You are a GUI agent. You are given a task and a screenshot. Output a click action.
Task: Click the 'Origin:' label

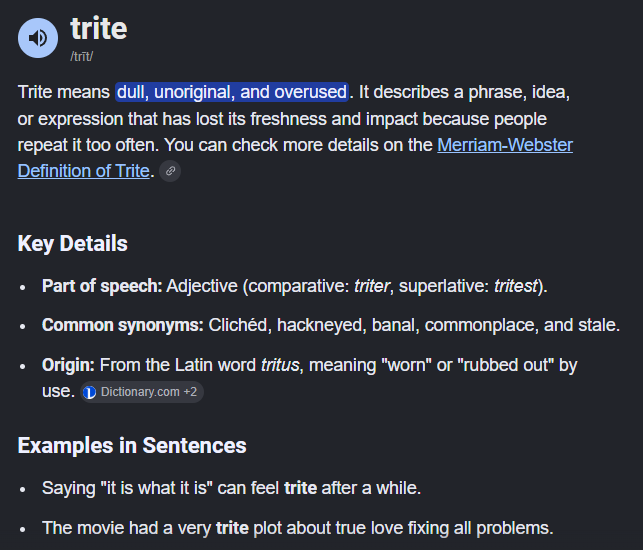[68, 365]
